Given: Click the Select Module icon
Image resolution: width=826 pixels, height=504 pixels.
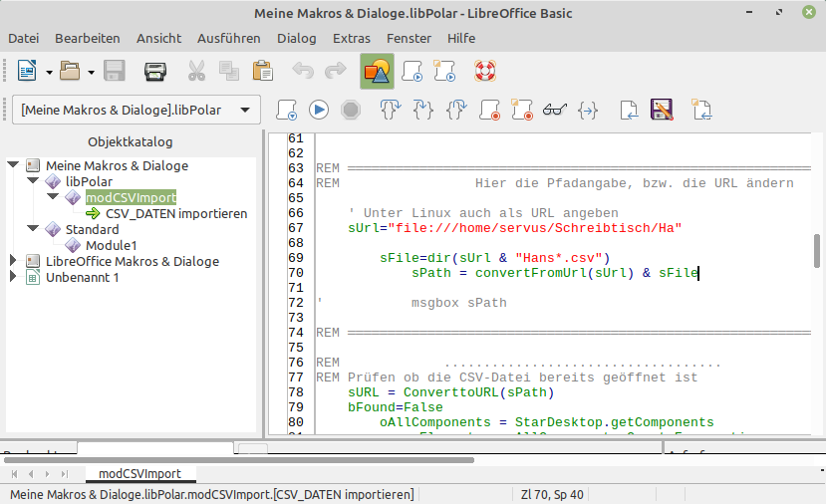Looking at the screenshot, I should tap(444, 71).
